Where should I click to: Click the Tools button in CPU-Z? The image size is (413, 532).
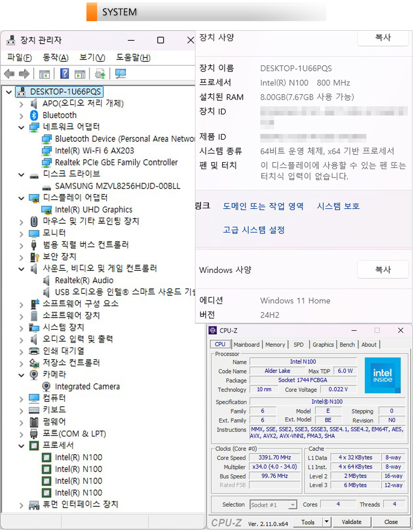[308, 522]
